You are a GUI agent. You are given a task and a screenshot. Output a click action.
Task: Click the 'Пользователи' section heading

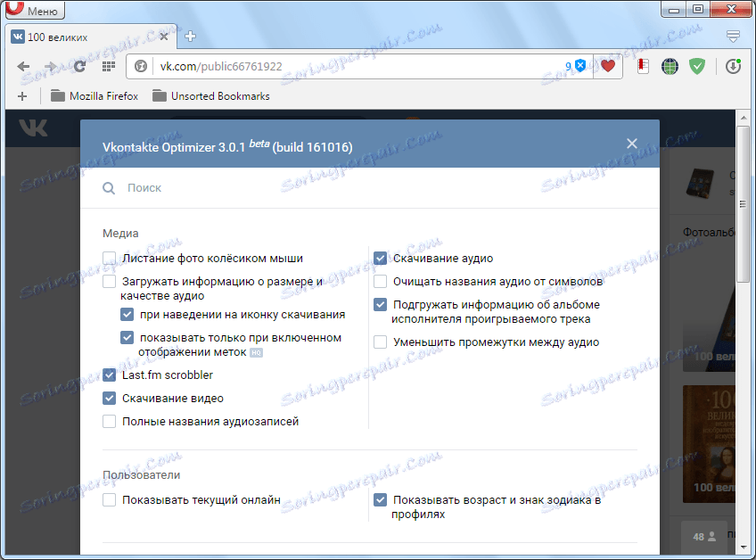coord(141,474)
